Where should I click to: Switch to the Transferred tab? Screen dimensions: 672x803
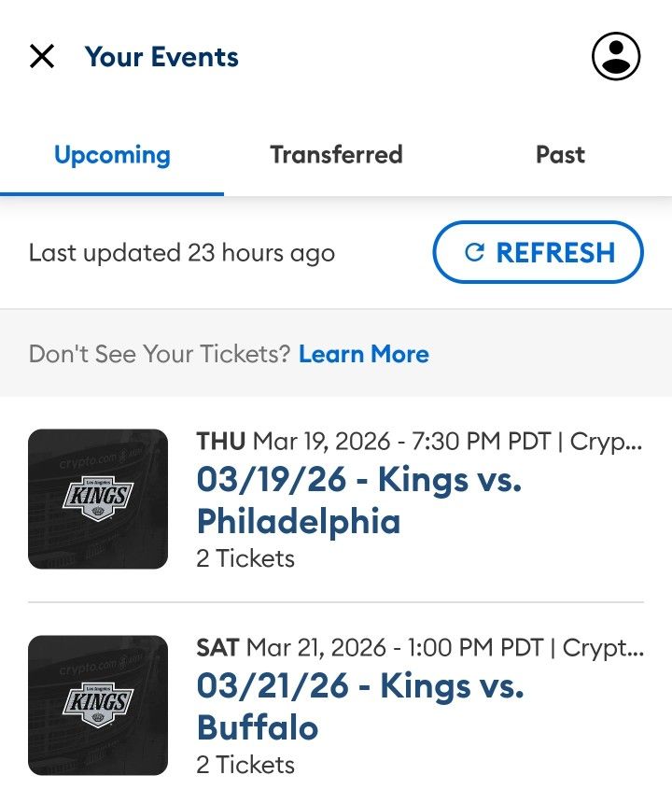point(336,155)
